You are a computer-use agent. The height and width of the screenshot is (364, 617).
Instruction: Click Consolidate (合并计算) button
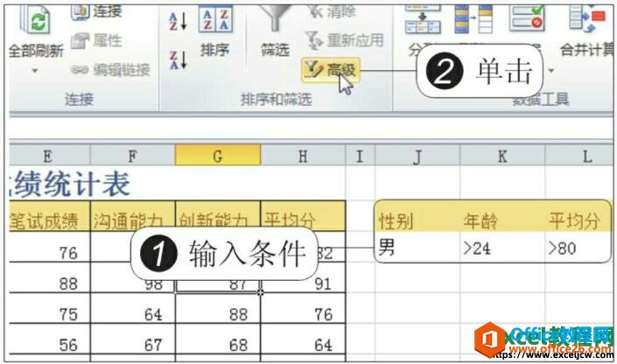click(x=586, y=30)
